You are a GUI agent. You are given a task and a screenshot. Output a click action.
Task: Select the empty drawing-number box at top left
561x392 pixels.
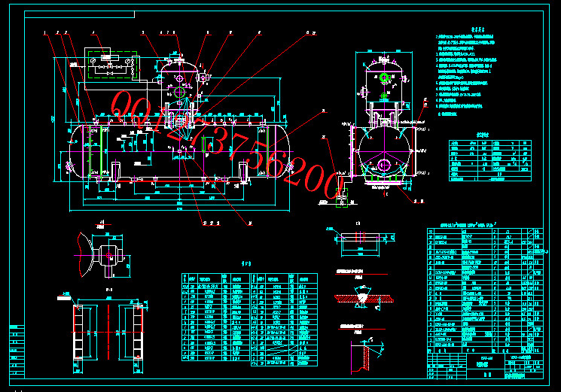(79, 14)
